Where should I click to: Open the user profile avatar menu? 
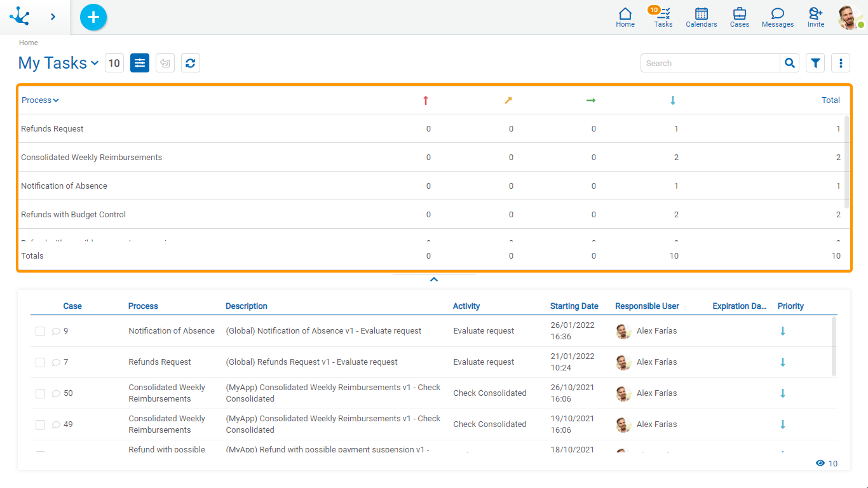click(x=850, y=17)
